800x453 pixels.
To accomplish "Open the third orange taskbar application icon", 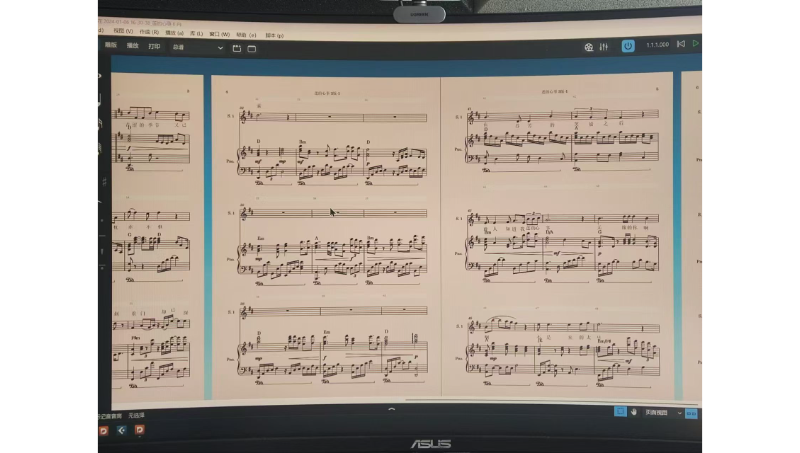I will coord(139,430).
